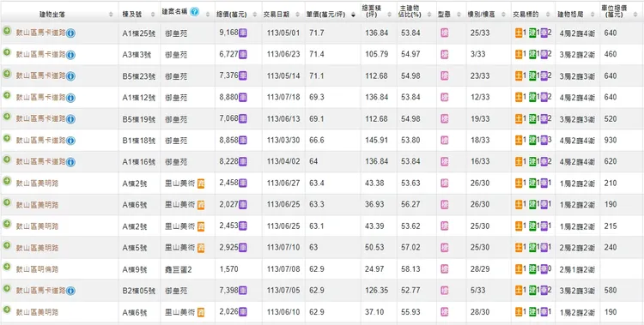644x325 pixels.
Task: Expand the A3棟3號 row with green plus
Action: (x=7, y=52)
